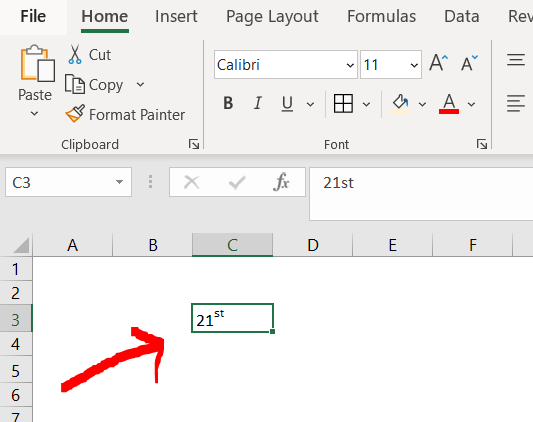This screenshot has width=533, height=422.
Task: Click the Cut scissors icon
Action: coord(75,55)
